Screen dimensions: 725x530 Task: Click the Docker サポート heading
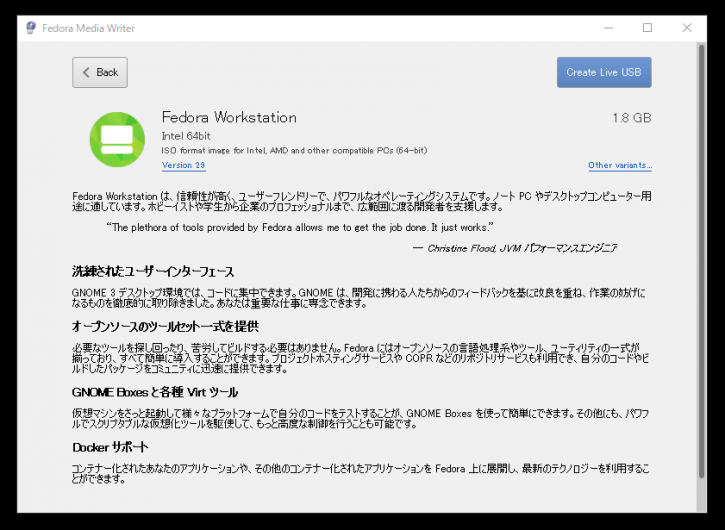point(110,447)
